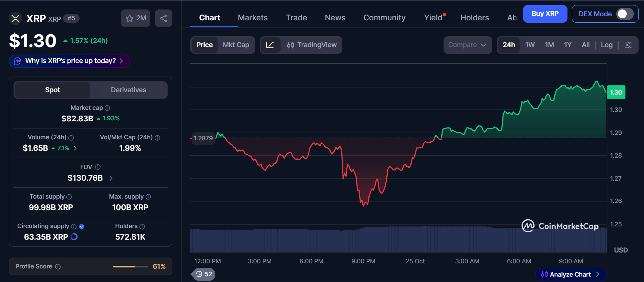Click the XRP coin logo icon

pos(15,18)
